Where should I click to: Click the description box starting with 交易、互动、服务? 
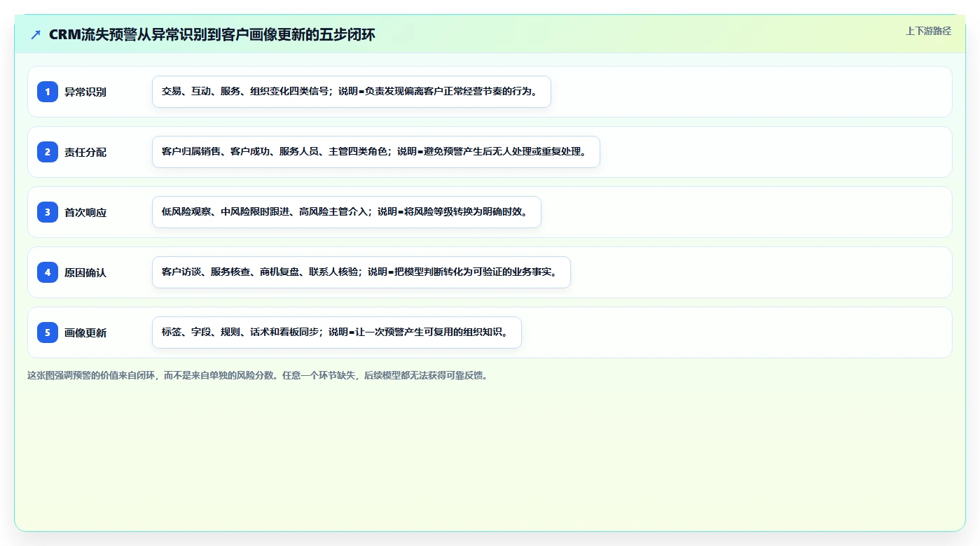point(352,92)
